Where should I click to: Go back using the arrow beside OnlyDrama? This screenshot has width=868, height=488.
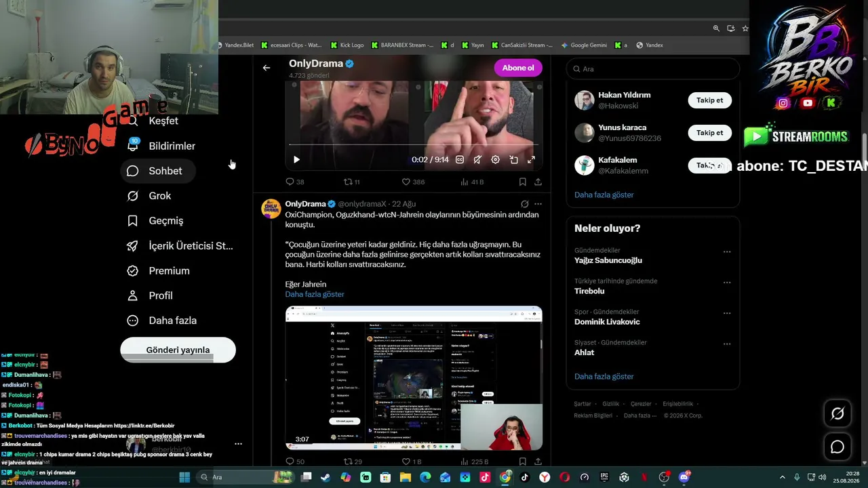(x=267, y=68)
